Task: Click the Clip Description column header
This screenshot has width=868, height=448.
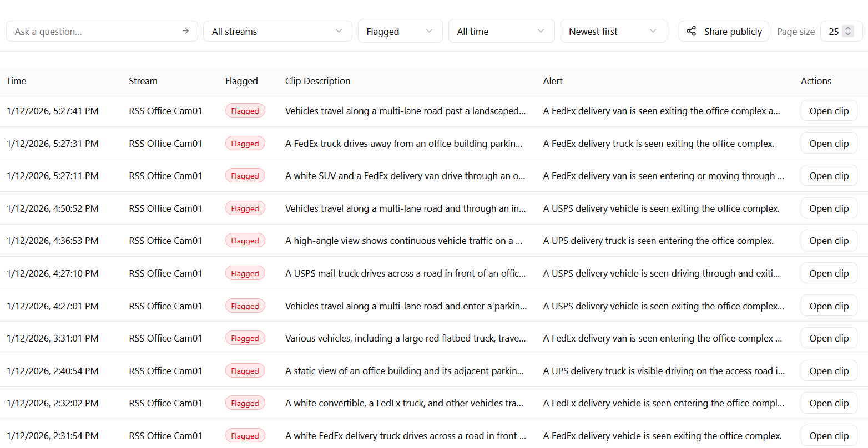Action: coord(317,81)
